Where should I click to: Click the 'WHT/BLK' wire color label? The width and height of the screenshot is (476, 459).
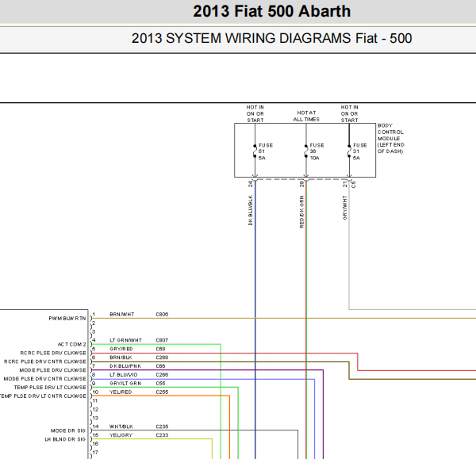pyautogui.click(x=121, y=426)
